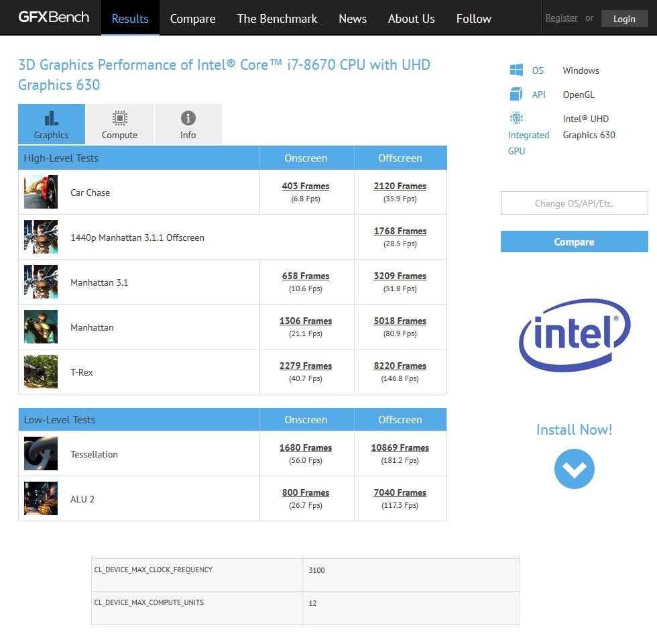Open Tessellation offscreen 10869 Frames result
Viewport: 657px width, 644px height.
click(400, 447)
